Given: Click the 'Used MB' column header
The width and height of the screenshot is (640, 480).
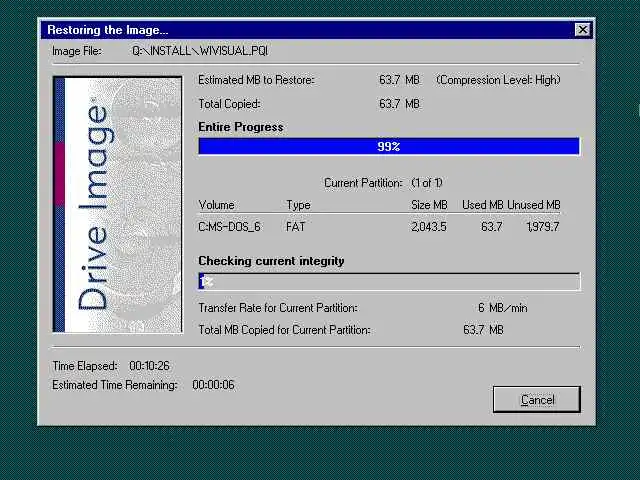Looking at the screenshot, I should (482, 205).
